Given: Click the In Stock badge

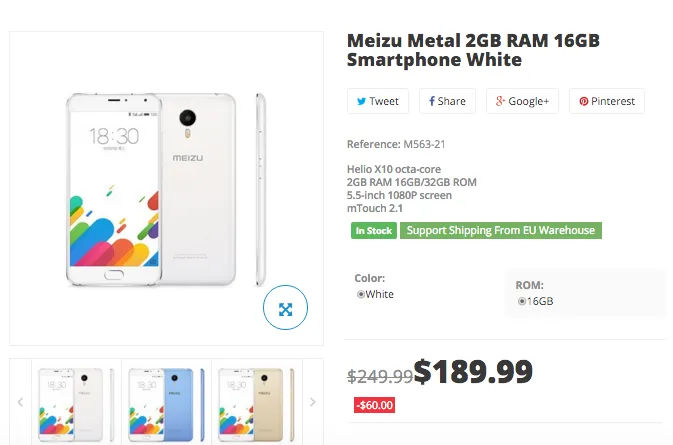Looking at the screenshot, I should click(x=372, y=231).
